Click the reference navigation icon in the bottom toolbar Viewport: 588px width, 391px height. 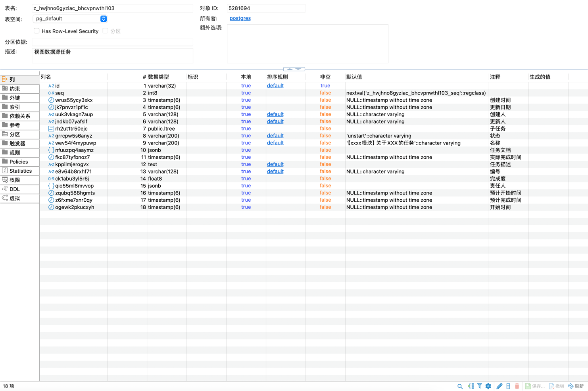click(471, 386)
